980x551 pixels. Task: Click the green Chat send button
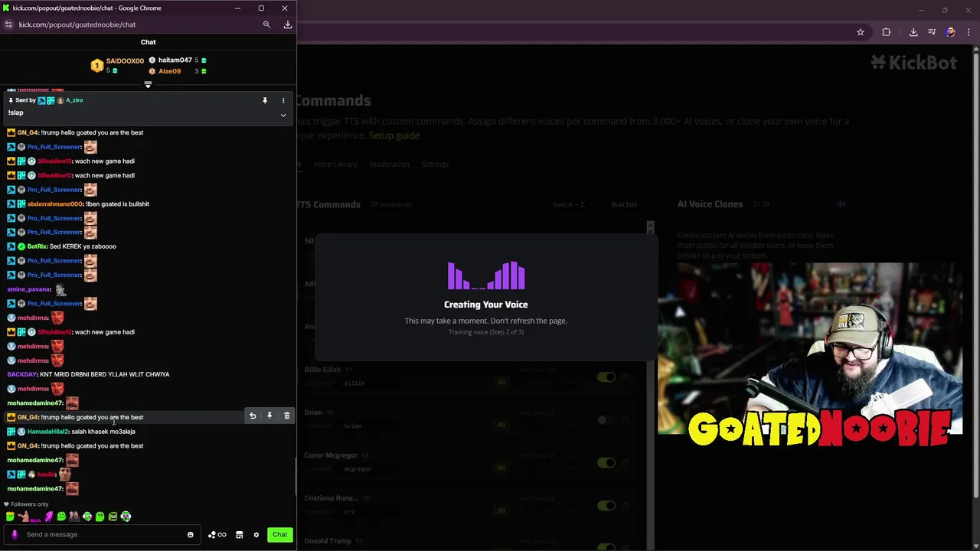pyautogui.click(x=280, y=535)
